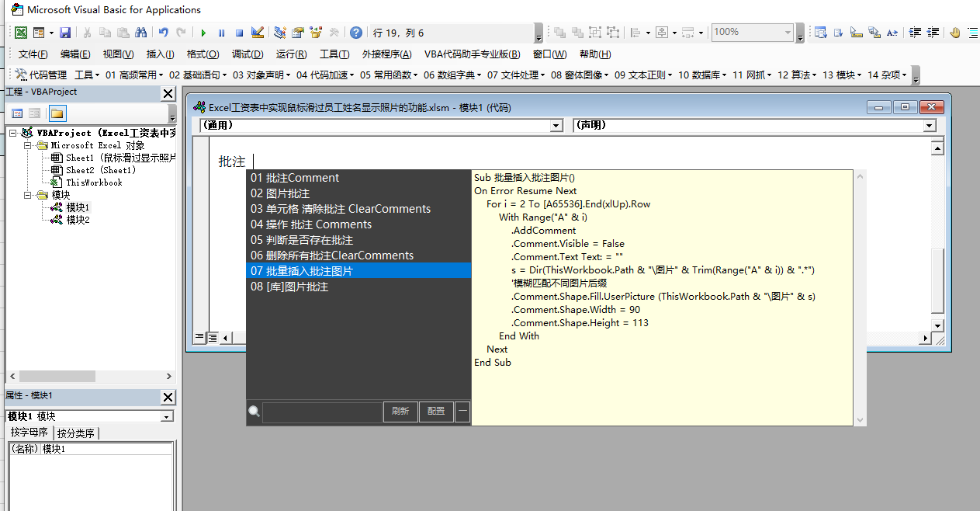Collapse Microsoft Excel 对象 folder

point(28,145)
